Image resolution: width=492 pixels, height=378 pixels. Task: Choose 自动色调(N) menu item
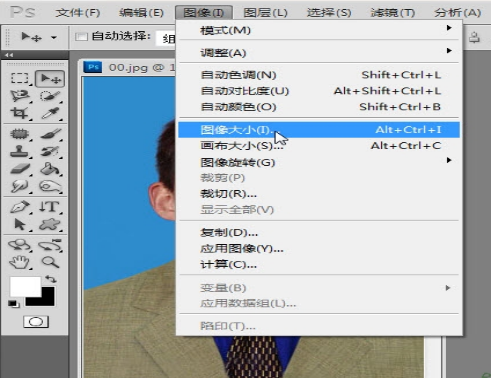(319, 75)
